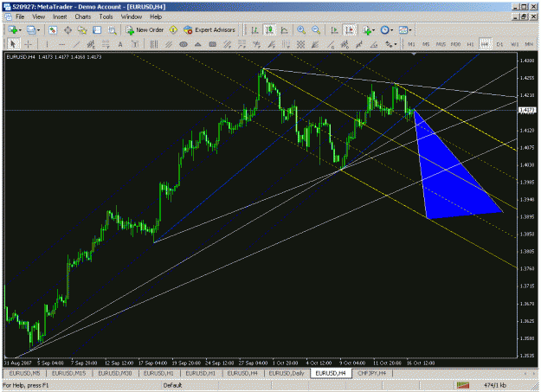Zoom in the chart with plus magnifier

(x=301, y=30)
